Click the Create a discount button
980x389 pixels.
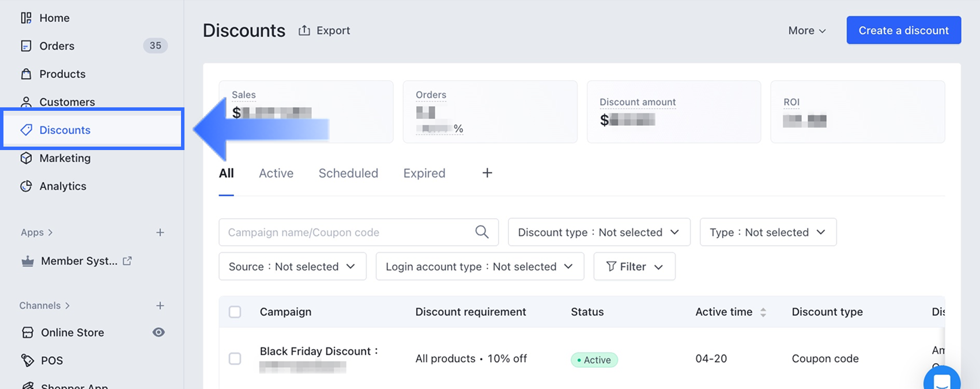coord(903,31)
